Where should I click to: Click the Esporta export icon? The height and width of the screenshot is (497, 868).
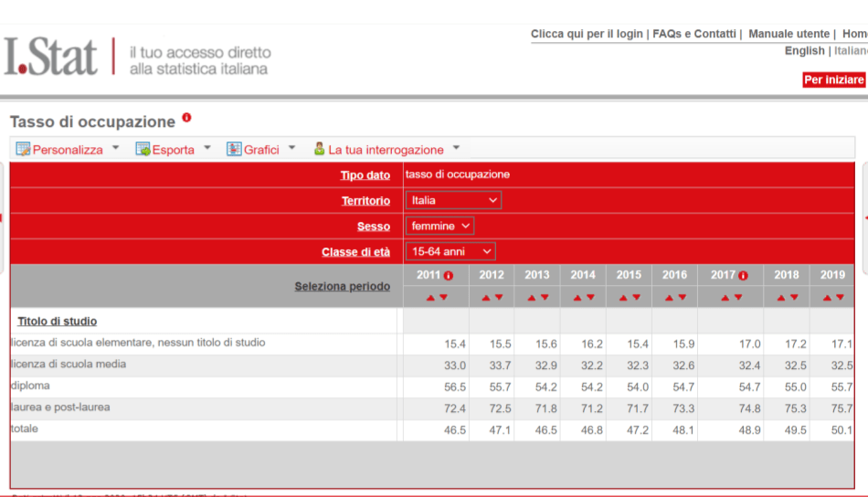[x=143, y=149]
